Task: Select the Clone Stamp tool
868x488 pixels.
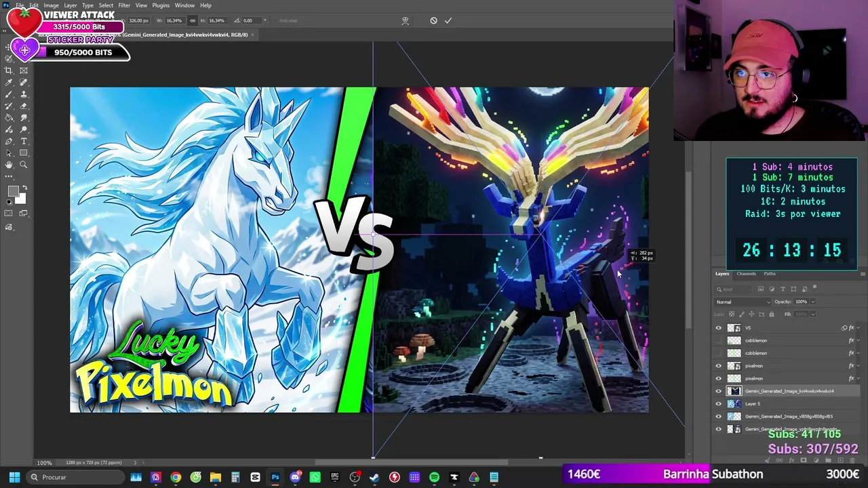Action: click(x=24, y=94)
